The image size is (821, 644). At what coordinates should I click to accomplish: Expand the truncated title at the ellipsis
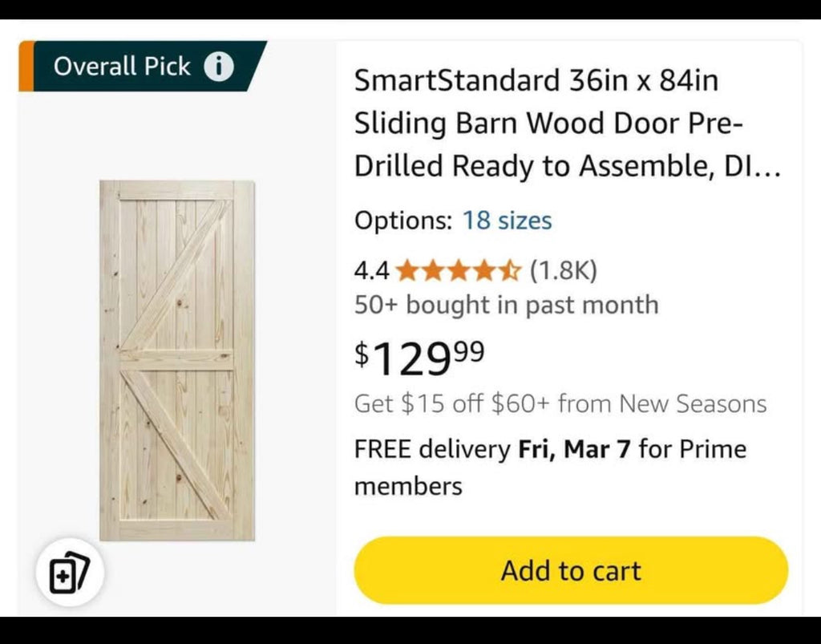click(767, 168)
